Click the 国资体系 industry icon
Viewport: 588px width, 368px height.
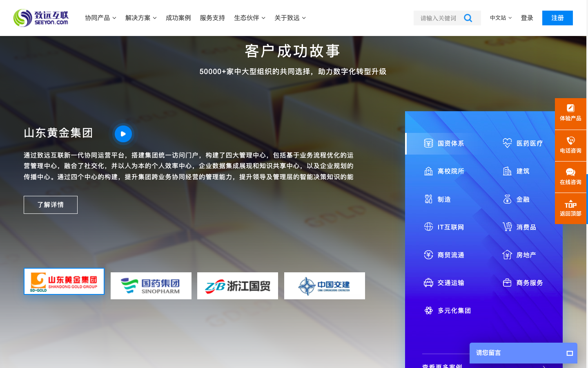428,143
